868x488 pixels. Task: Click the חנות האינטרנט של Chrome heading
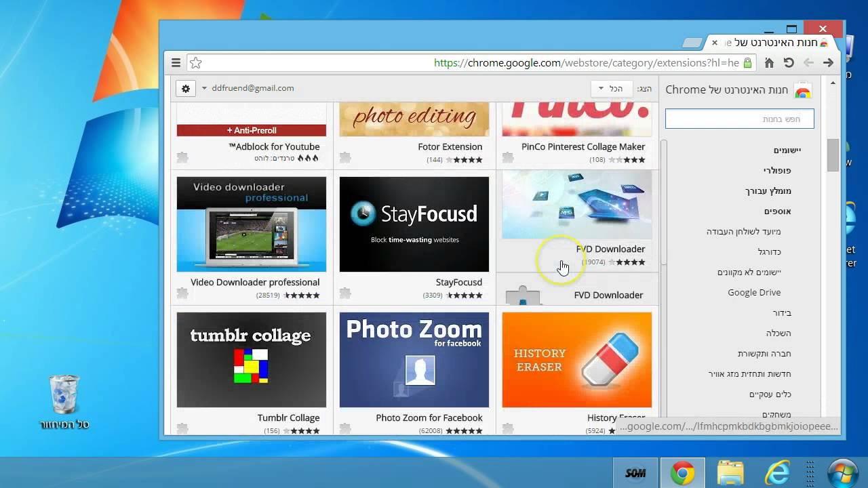727,89
